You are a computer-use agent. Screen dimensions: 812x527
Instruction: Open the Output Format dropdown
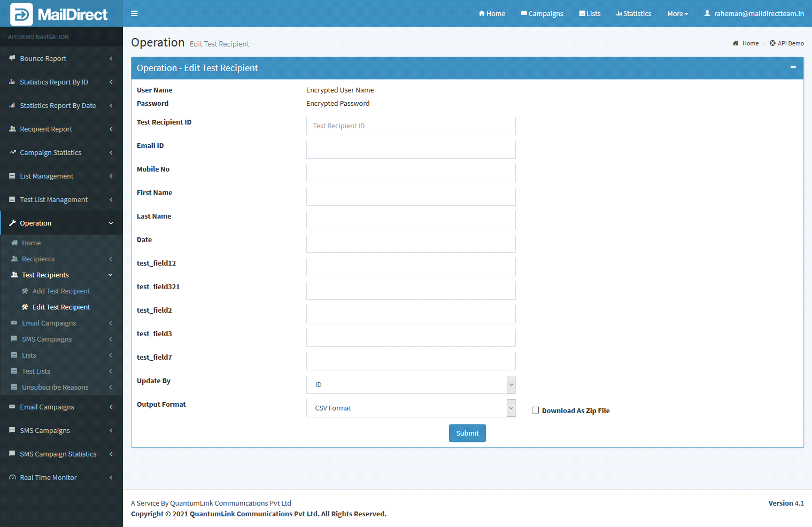tap(411, 408)
